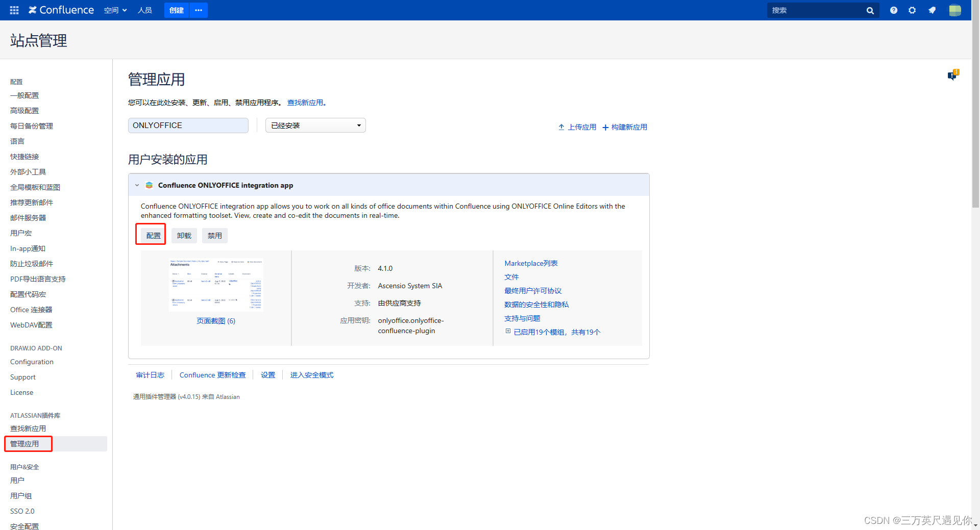Select 查找新应用 in sidebar

click(28, 428)
